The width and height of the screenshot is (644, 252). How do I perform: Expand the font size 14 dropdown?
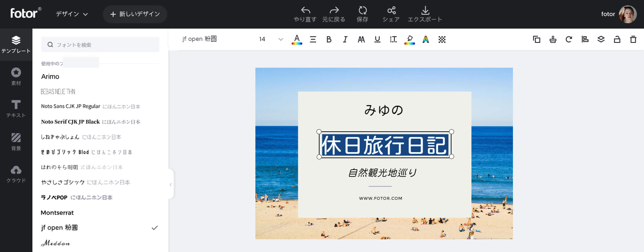(x=280, y=40)
